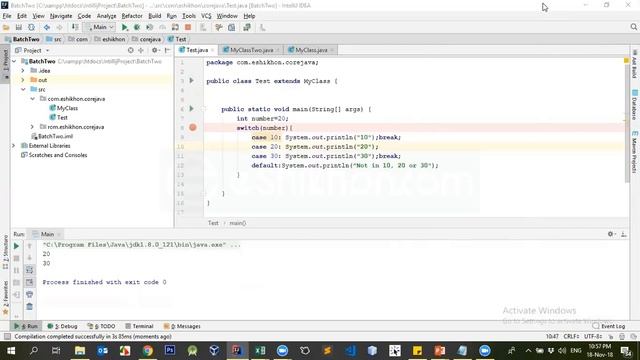The width and height of the screenshot is (640, 360).
Task: Open the Messages tool window button
Action: coord(182,326)
